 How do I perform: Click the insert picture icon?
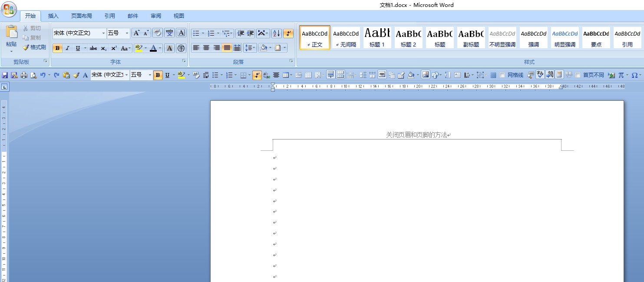coord(425,75)
